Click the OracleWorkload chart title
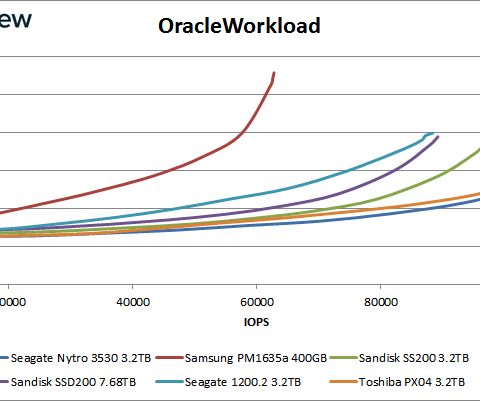The width and height of the screenshot is (480, 401). 239,26
